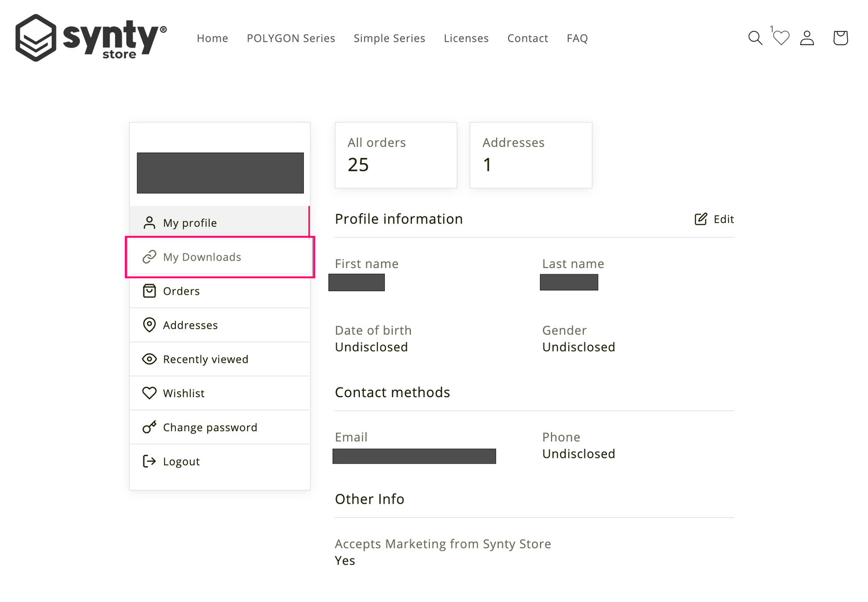Click the account person icon in header
This screenshot has height=602, width=868.
point(807,38)
